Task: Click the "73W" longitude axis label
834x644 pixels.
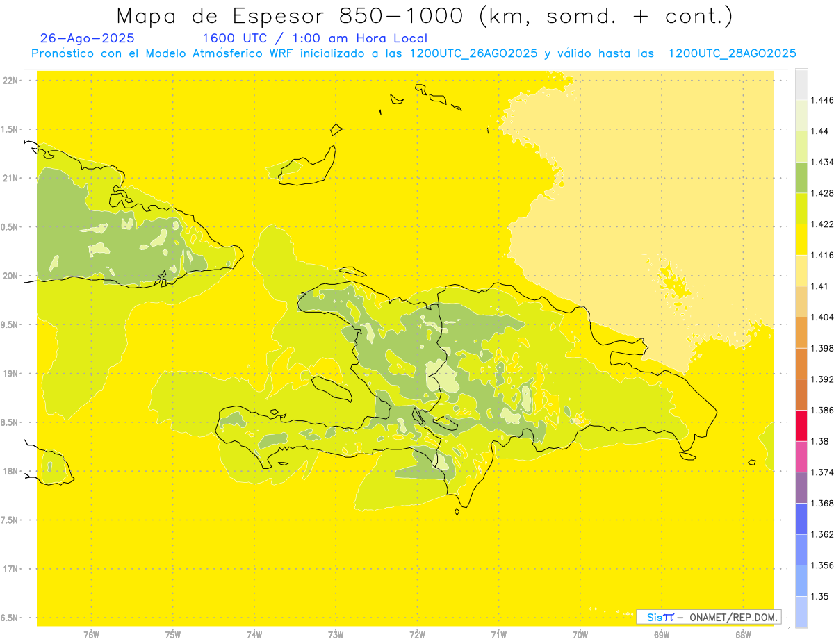Action: coord(336,634)
